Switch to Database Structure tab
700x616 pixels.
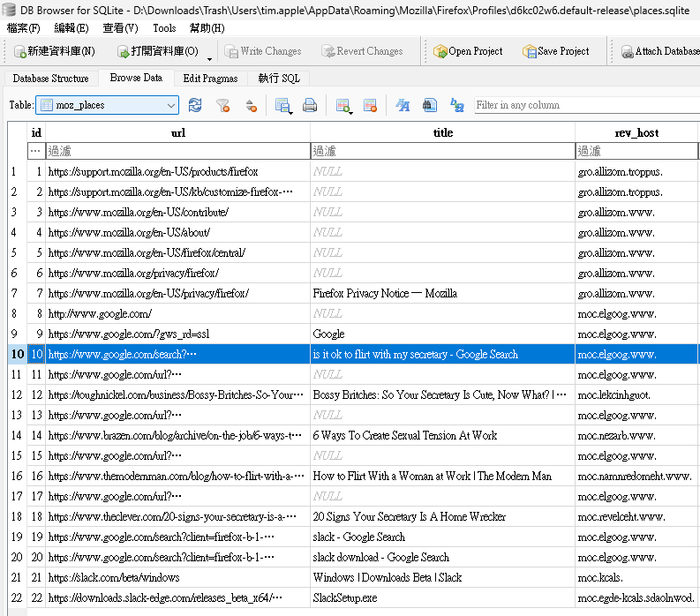pyautogui.click(x=51, y=79)
